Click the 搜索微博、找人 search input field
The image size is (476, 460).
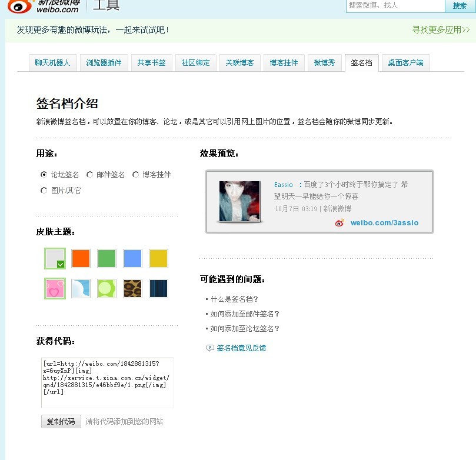coord(394,6)
